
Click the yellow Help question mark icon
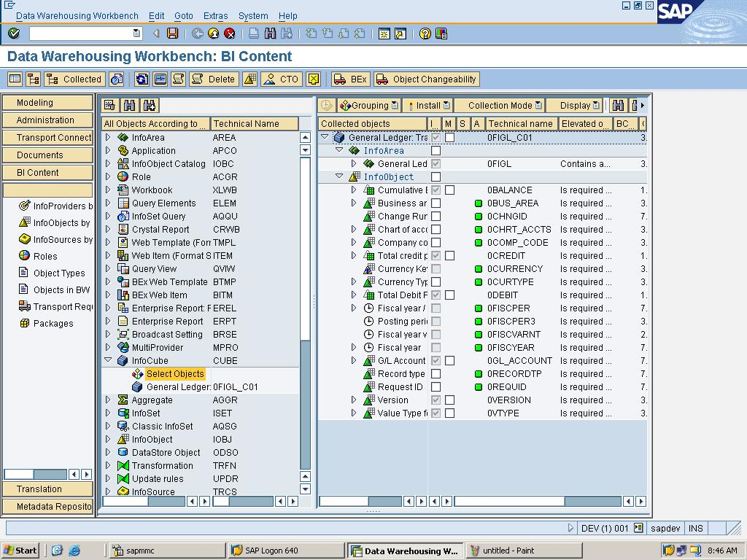(425, 34)
